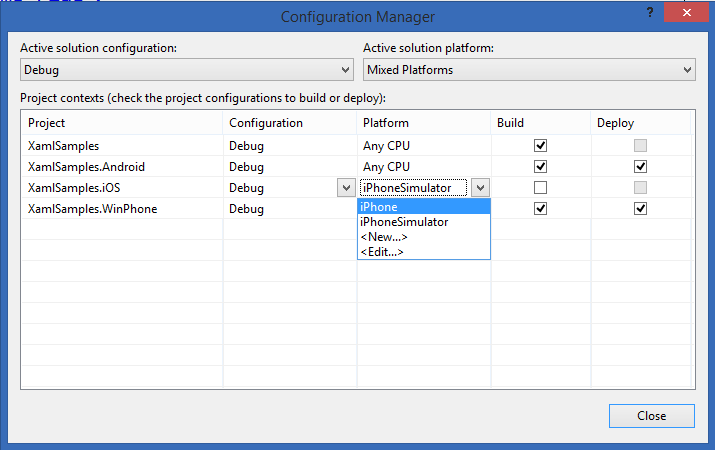
Task: Click the iPhoneSimulator platform combo box field
Action: point(414,188)
